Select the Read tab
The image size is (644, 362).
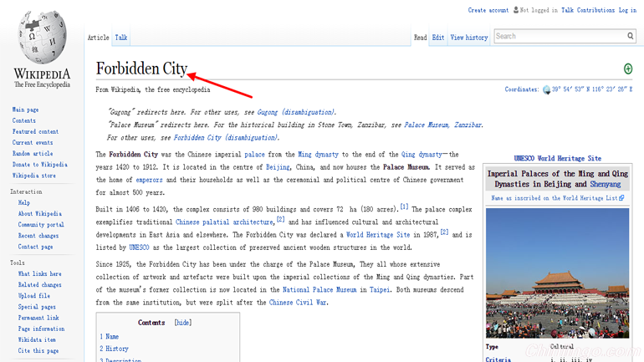(x=420, y=38)
